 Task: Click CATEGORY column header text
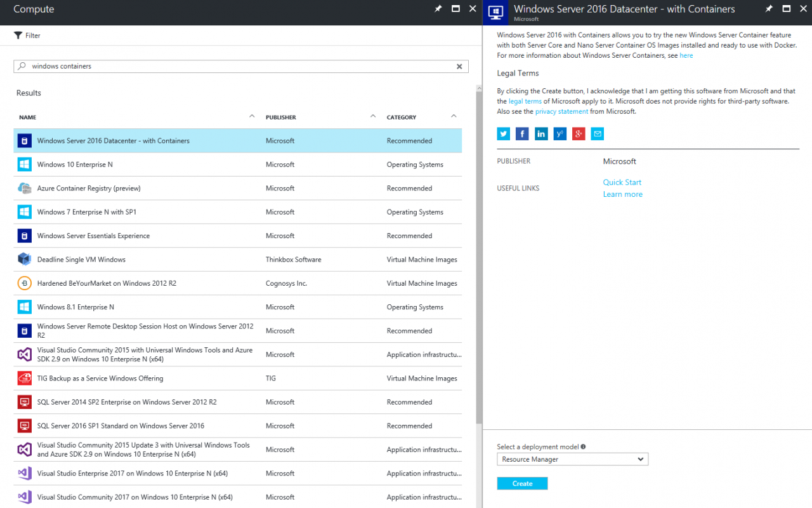click(402, 117)
